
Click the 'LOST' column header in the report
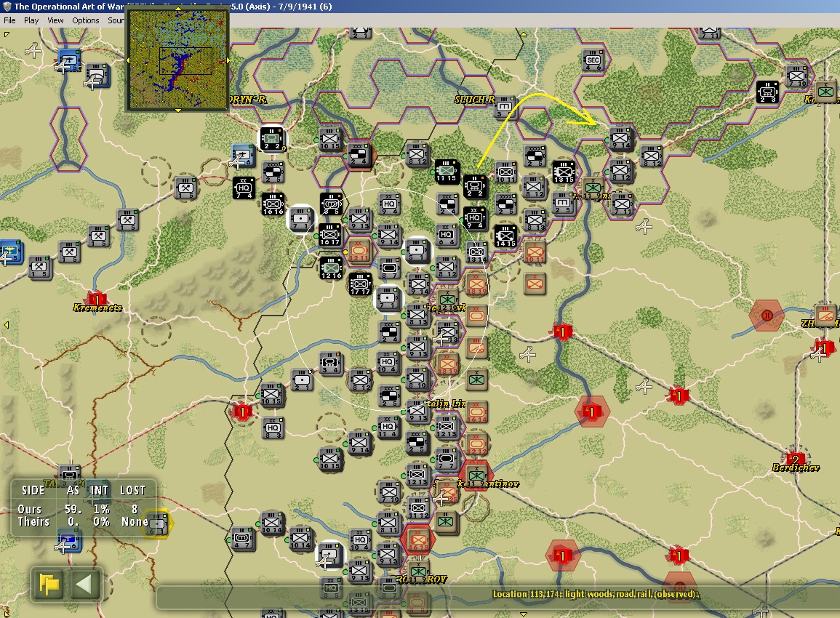[x=132, y=490]
